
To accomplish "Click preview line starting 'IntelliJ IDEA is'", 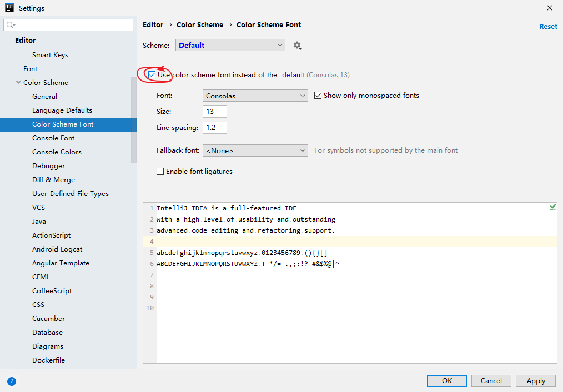I will coord(226,208).
